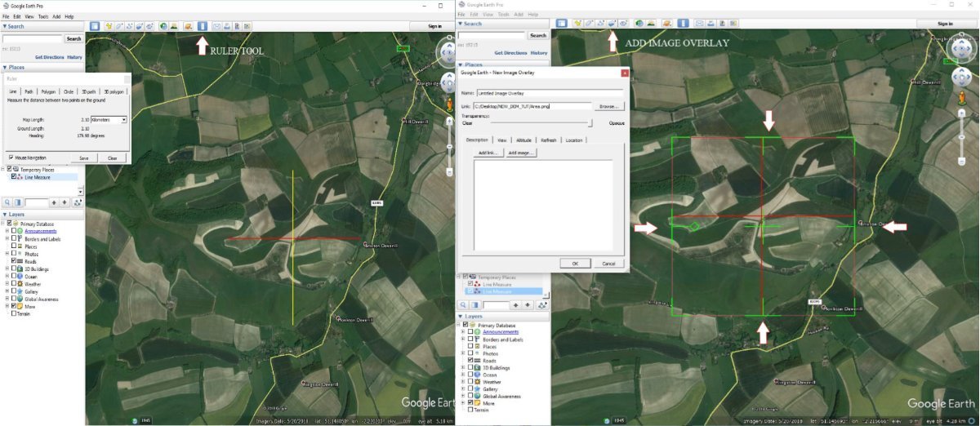
Task: Switch to Polygon tab in Ruler dialog
Action: [x=48, y=92]
